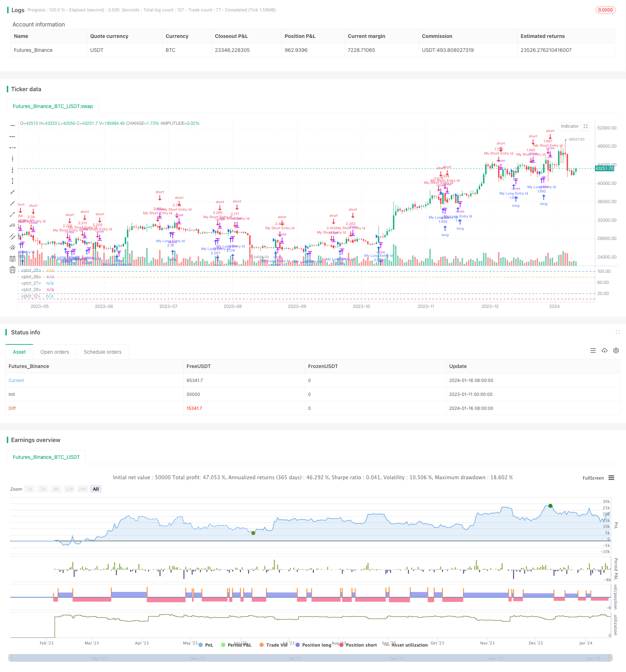Click the FreeUSDT value 65341.7

tap(195, 381)
